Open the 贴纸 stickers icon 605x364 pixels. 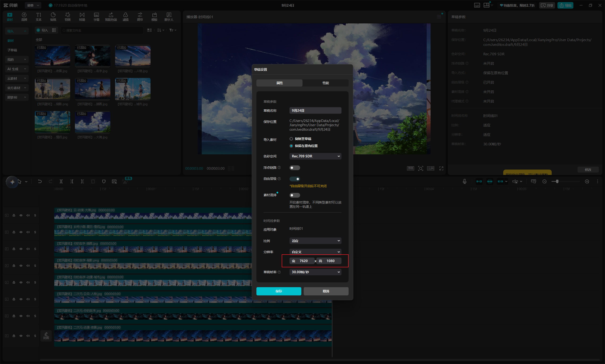[x=53, y=17]
